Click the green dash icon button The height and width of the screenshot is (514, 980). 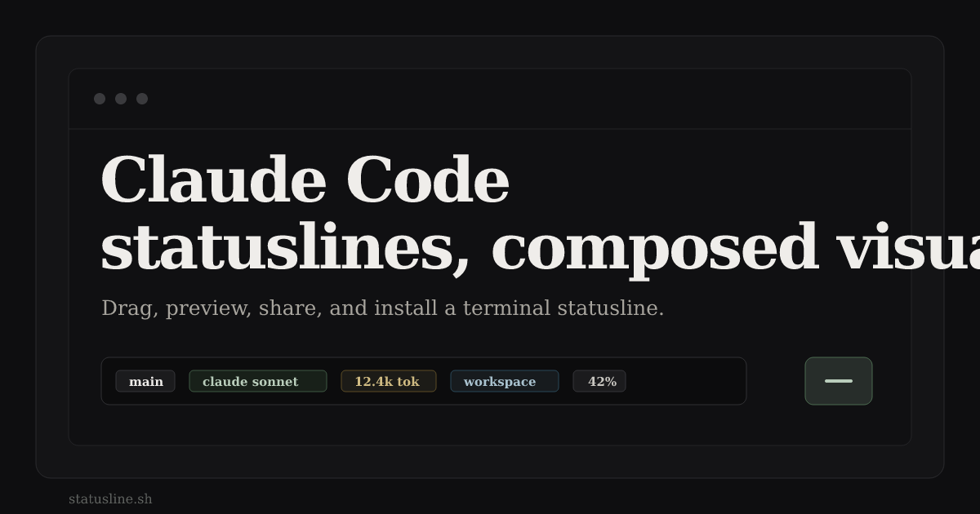click(x=839, y=381)
